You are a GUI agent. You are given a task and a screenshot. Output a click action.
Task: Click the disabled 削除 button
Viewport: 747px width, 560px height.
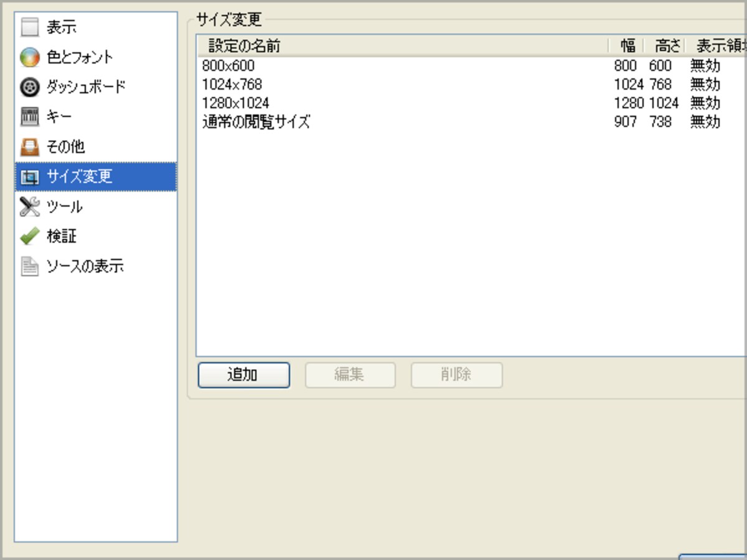456,375
